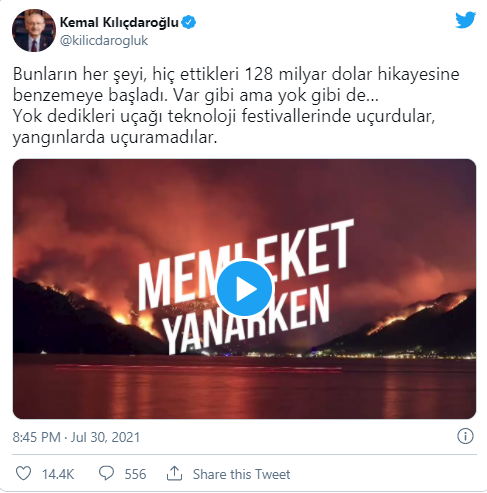Click the blue verified badge icon
The width and height of the screenshot is (487, 493).
coord(189,22)
